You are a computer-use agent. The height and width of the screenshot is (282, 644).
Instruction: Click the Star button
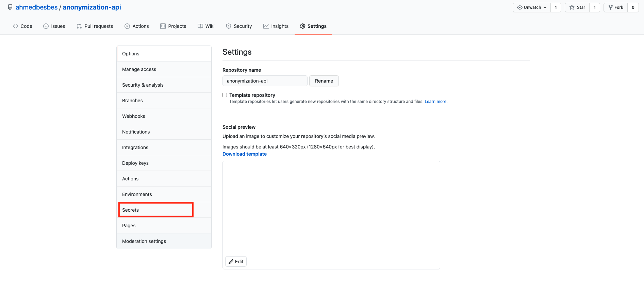[x=577, y=7]
